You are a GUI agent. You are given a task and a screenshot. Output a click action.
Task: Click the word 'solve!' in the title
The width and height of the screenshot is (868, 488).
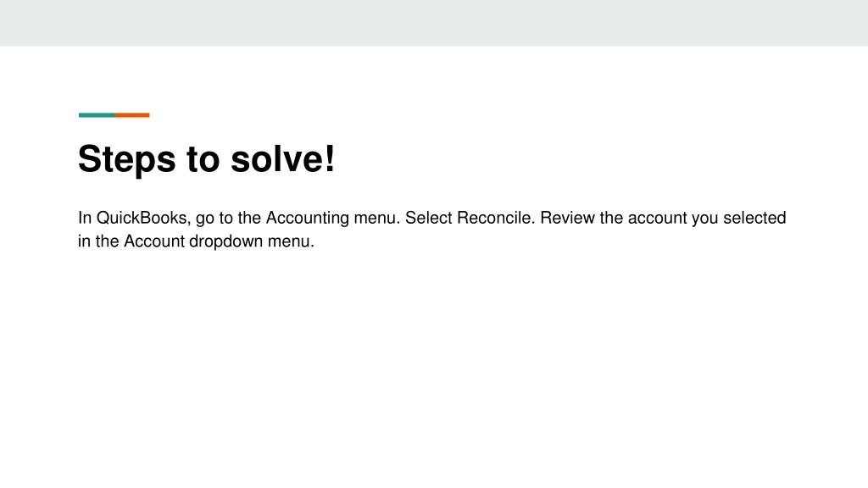click(283, 159)
